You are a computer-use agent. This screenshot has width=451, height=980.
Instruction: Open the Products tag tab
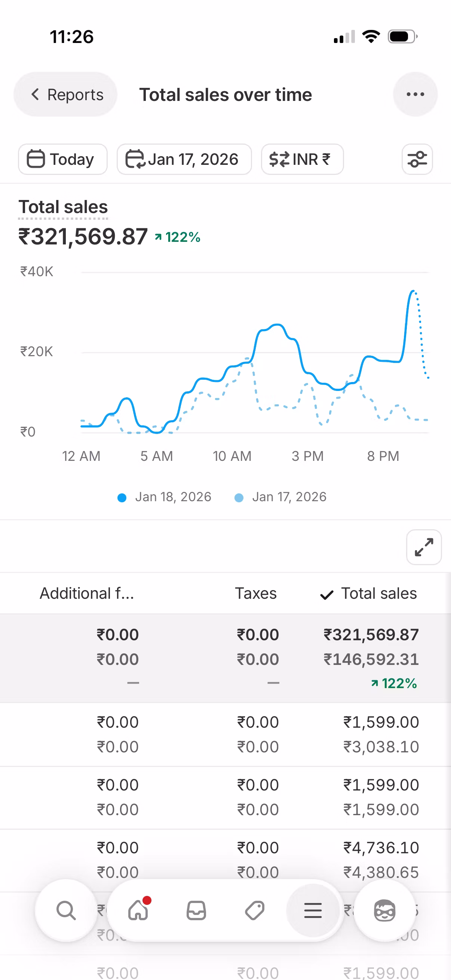(254, 910)
